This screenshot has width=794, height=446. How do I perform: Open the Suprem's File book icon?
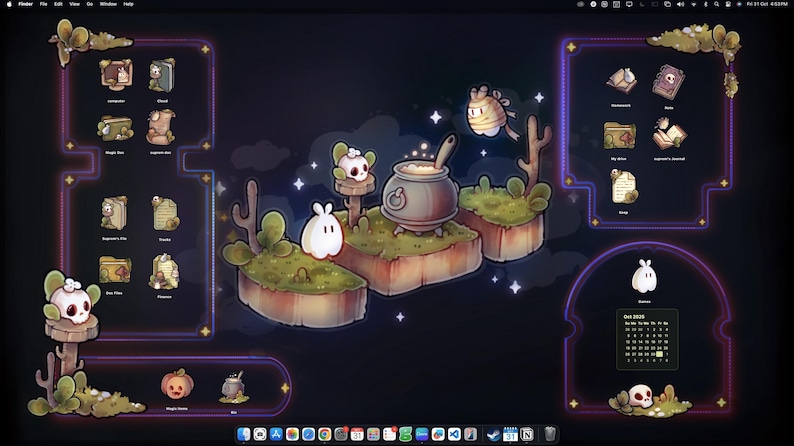click(x=114, y=213)
